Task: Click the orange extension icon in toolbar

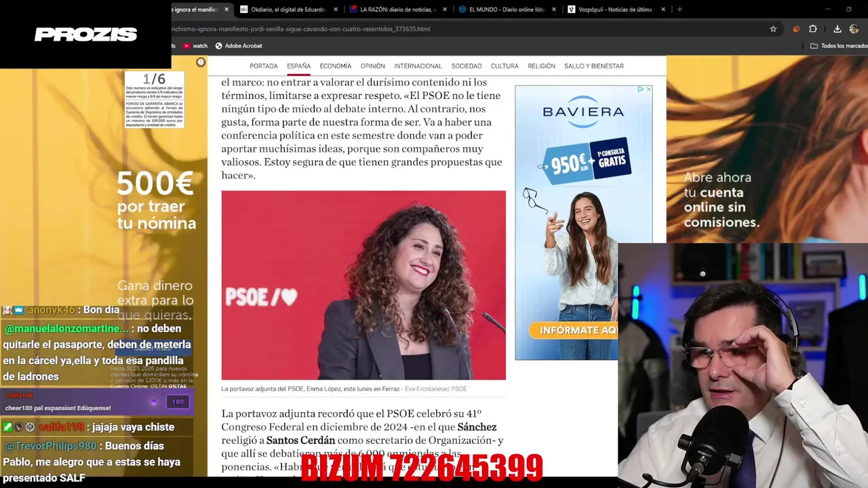Action: tap(796, 29)
